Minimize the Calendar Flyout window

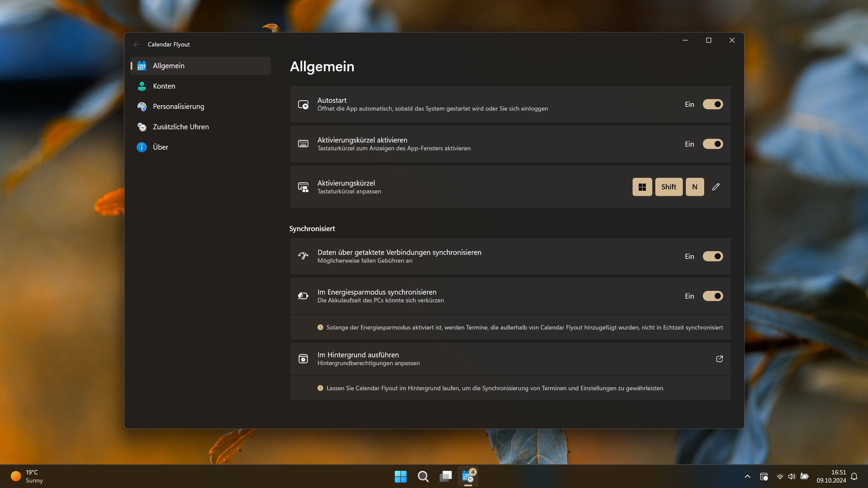685,40
